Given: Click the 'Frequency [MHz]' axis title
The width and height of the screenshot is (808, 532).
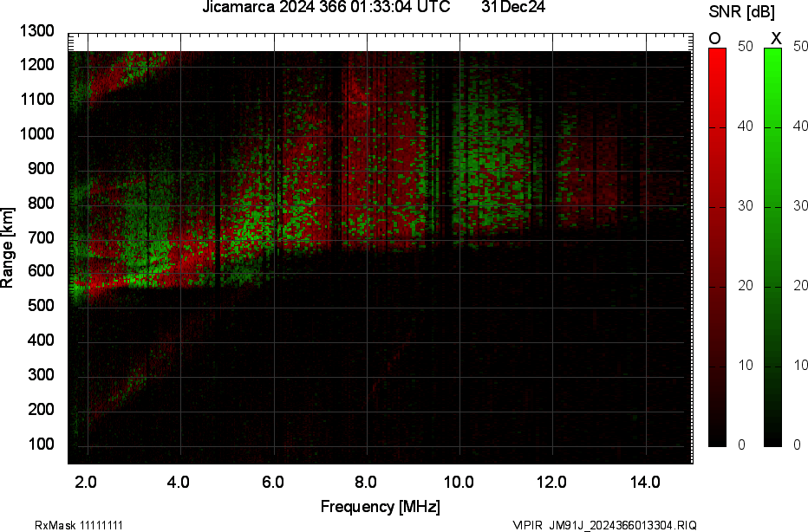Looking at the screenshot, I should pos(381,506).
